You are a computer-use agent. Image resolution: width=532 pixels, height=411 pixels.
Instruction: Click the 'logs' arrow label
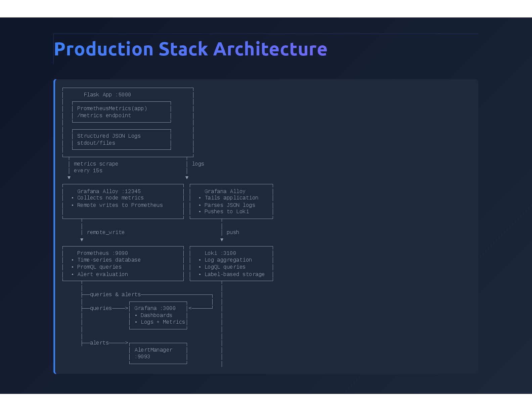click(x=198, y=164)
